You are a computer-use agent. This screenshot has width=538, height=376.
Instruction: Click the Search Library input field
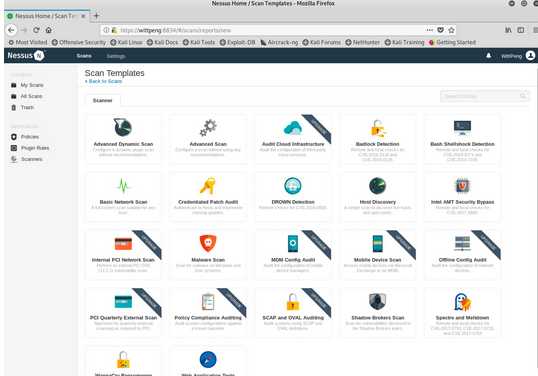point(484,96)
